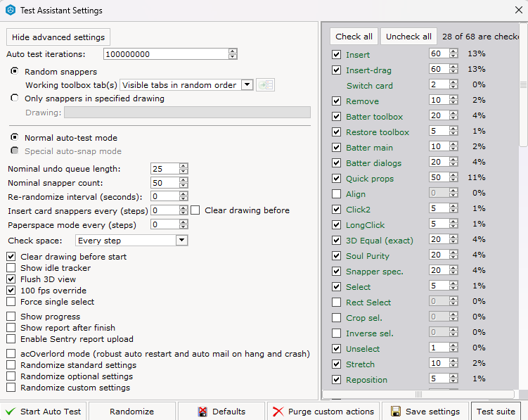Check the Align action
Image resolution: width=528 pixels, height=420 pixels.
(x=336, y=194)
